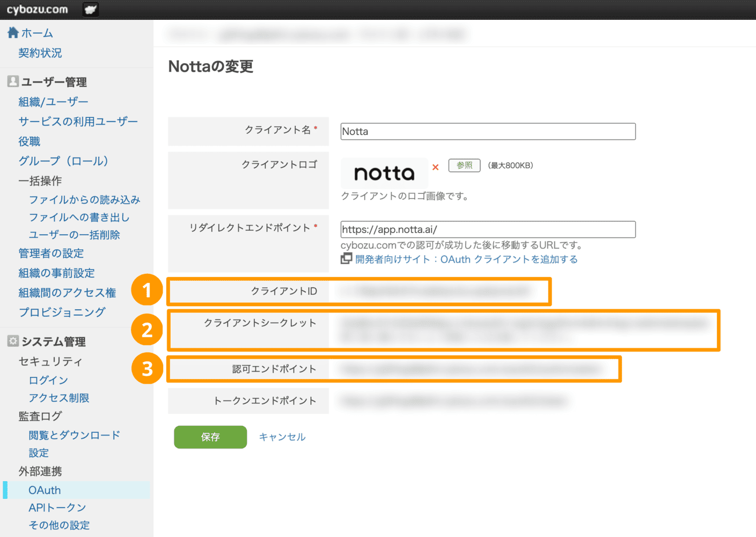This screenshot has width=756, height=537.
Task: Click the キャンセル link
Action: click(282, 437)
